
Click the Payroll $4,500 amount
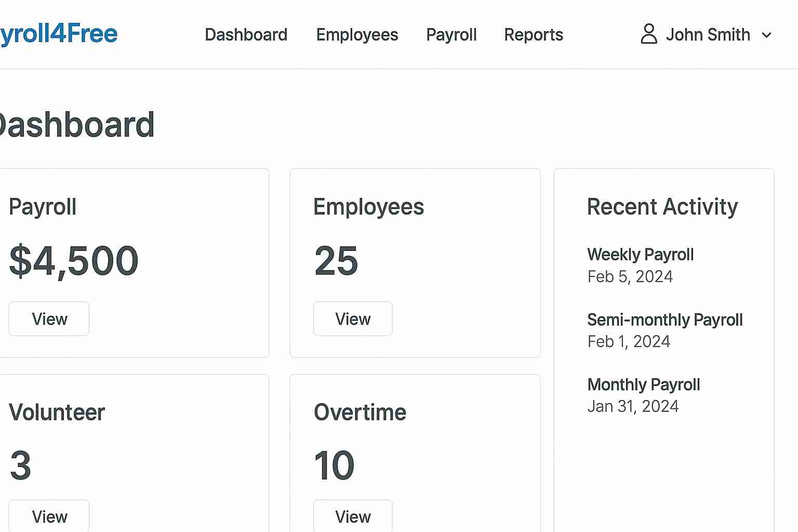click(74, 261)
